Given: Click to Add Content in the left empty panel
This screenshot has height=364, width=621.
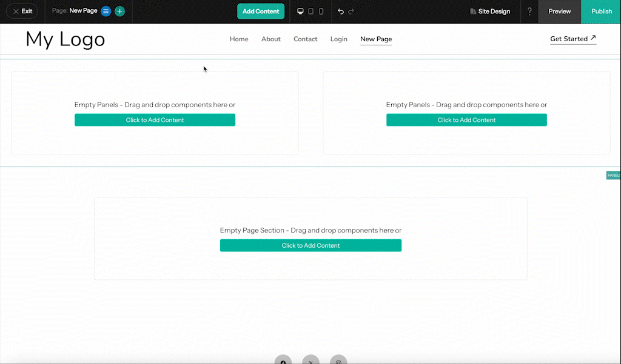Looking at the screenshot, I should [x=155, y=120].
